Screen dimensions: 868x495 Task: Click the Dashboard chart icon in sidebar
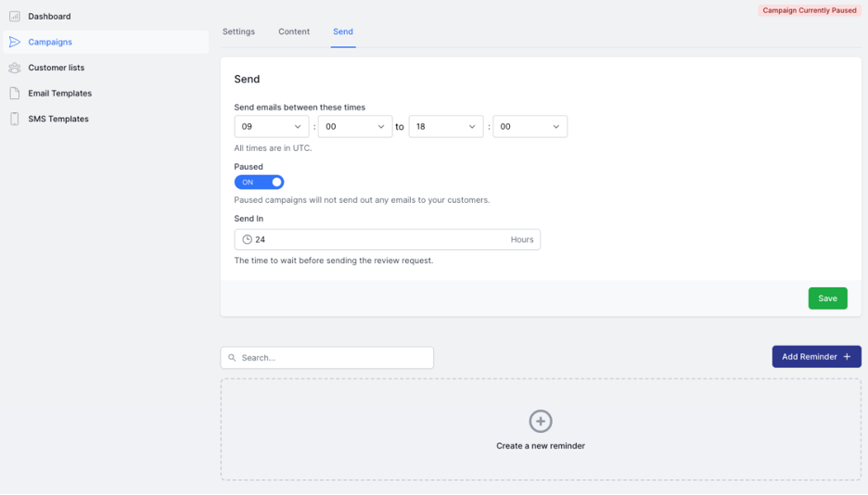15,17
